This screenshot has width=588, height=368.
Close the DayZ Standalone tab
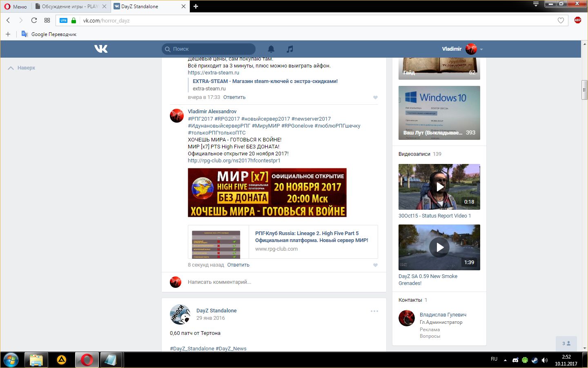tap(183, 6)
